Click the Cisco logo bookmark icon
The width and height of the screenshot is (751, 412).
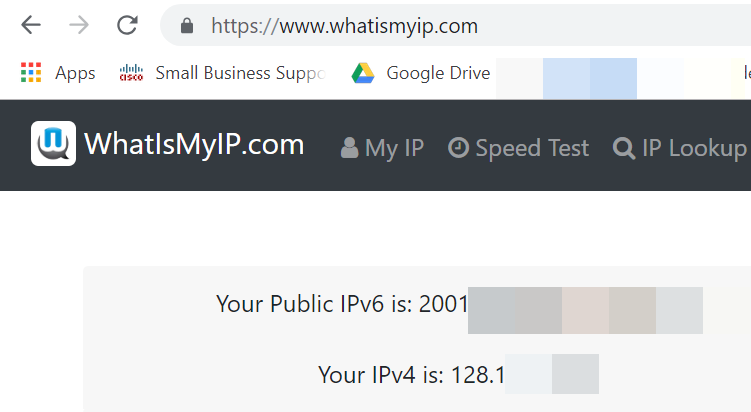tap(131, 73)
